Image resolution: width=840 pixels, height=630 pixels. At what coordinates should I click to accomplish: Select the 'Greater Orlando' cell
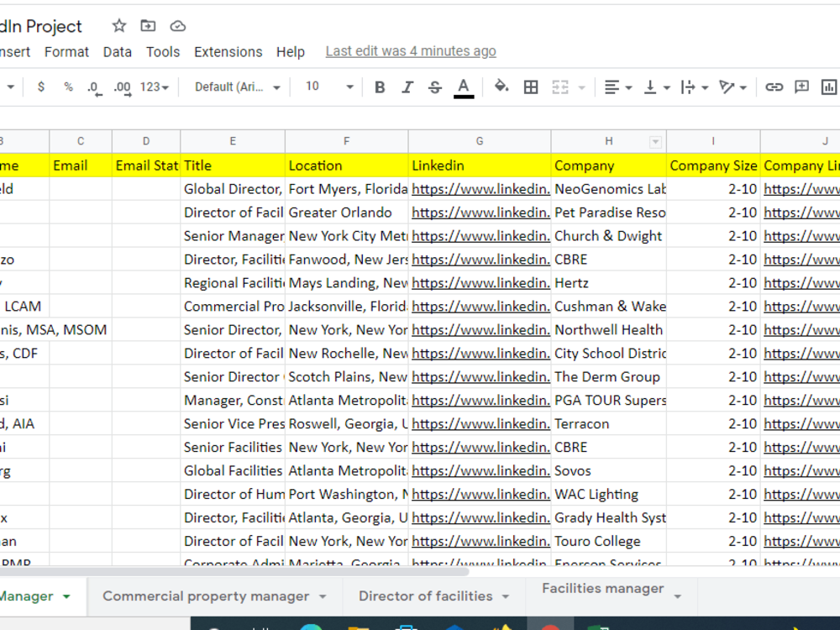click(346, 213)
